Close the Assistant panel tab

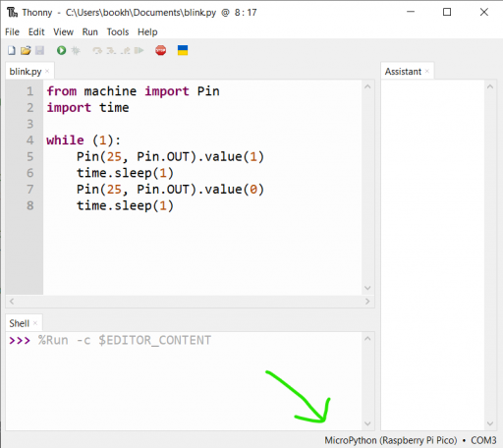(427, 71)
